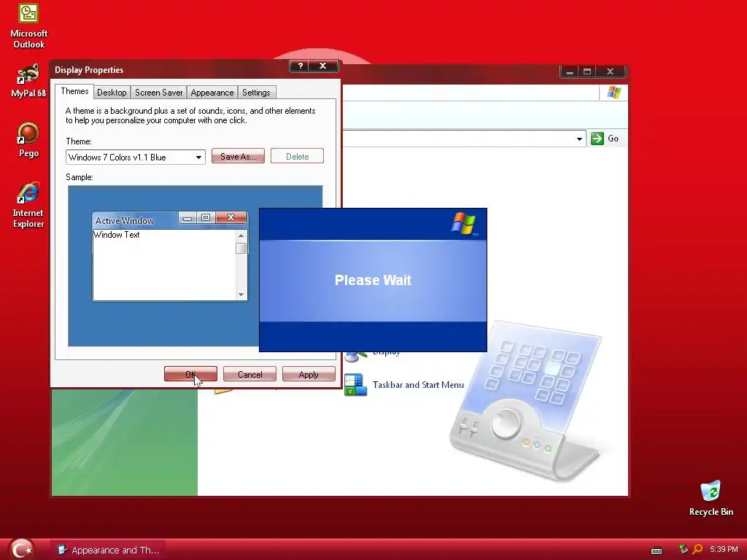747x560 pixels.
Task: Open the Start button on taskbar
Action: tap(22, 550)
